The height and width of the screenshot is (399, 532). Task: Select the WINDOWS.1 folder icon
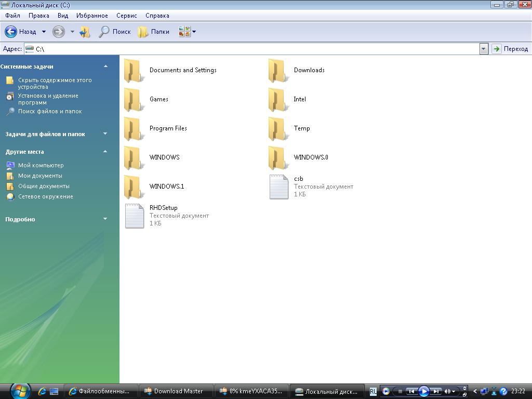pyautogui.click(x=134, y=187)
